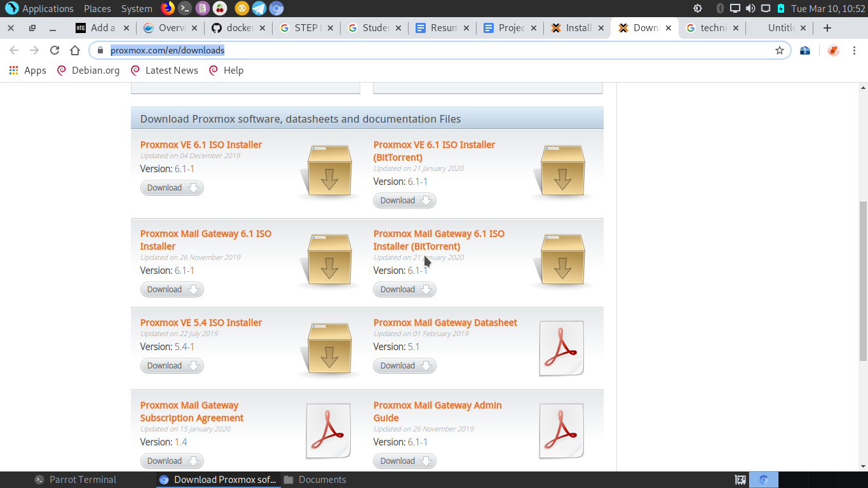The height and width of the screenshot is (488, 868).
Task: Click the Apps shortcut in bookmarks bar
Action: coord(28,71)
